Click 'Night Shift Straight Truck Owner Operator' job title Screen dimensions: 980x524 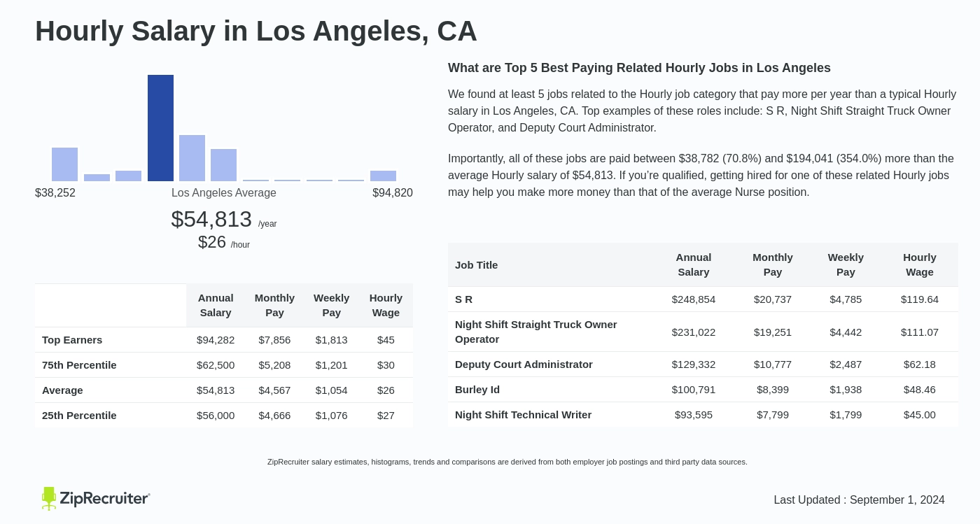535,332
